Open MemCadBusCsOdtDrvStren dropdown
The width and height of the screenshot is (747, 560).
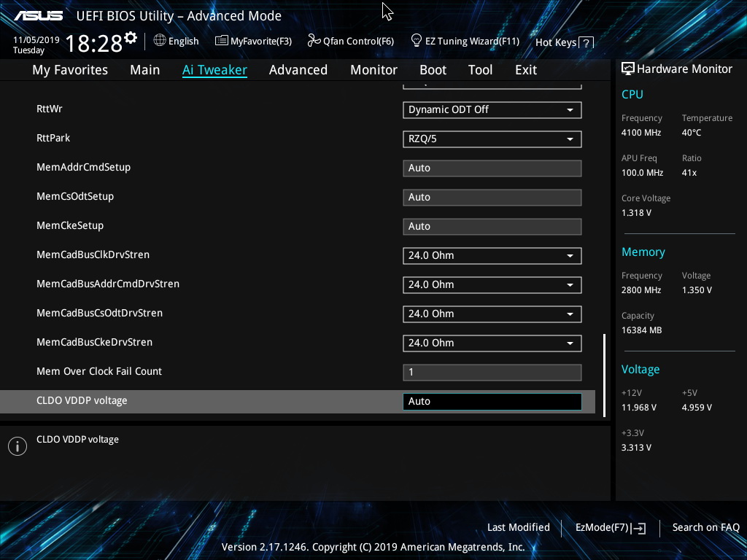(492, 314)
